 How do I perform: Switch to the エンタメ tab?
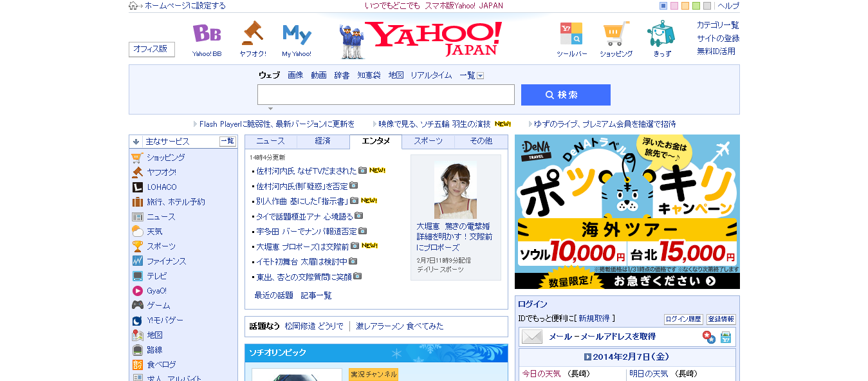coord(376,141)
